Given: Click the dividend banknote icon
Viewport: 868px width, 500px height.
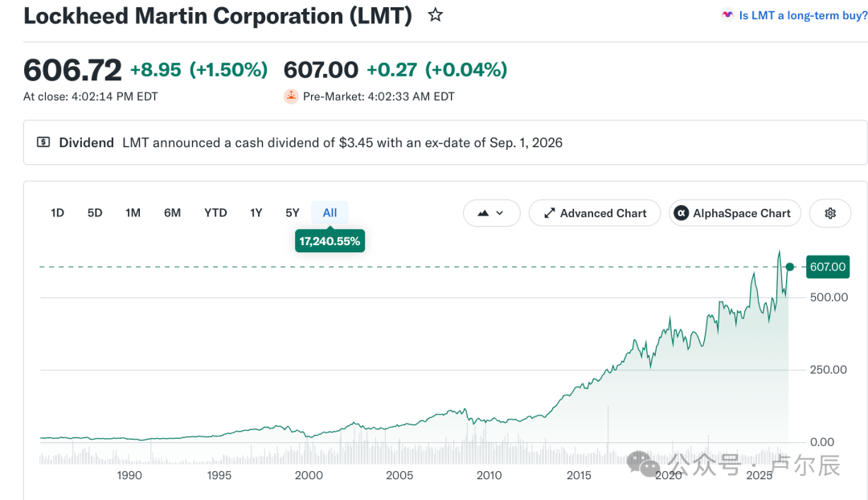Looking at the screenshot, I should [x=43, y=142].
